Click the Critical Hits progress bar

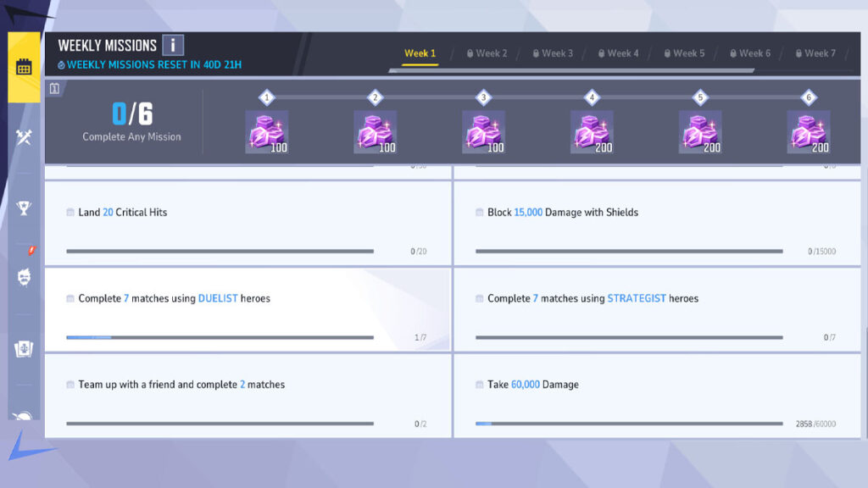tap(220, 251)
